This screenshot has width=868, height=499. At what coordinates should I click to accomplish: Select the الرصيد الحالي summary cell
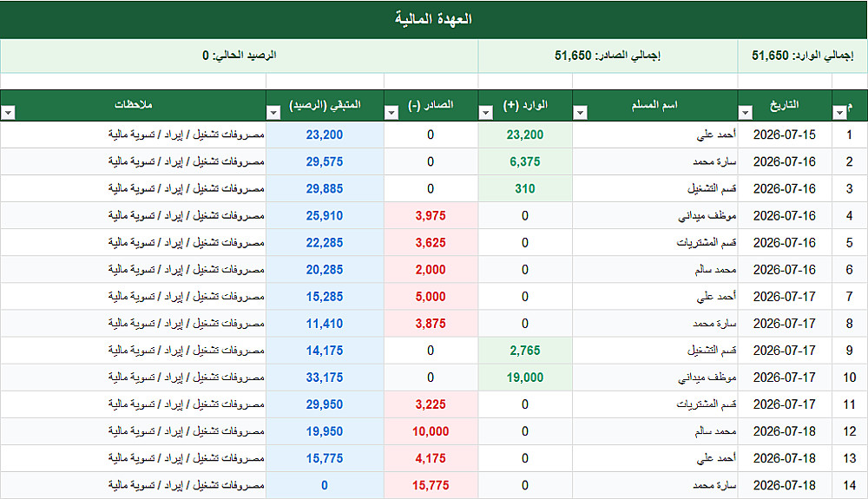[240, 56]
